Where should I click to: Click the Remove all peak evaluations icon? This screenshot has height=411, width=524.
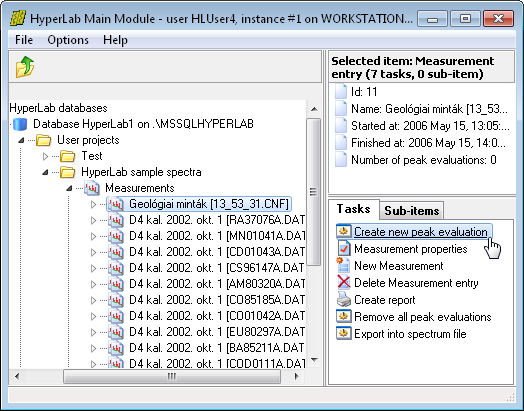point(344,316)
